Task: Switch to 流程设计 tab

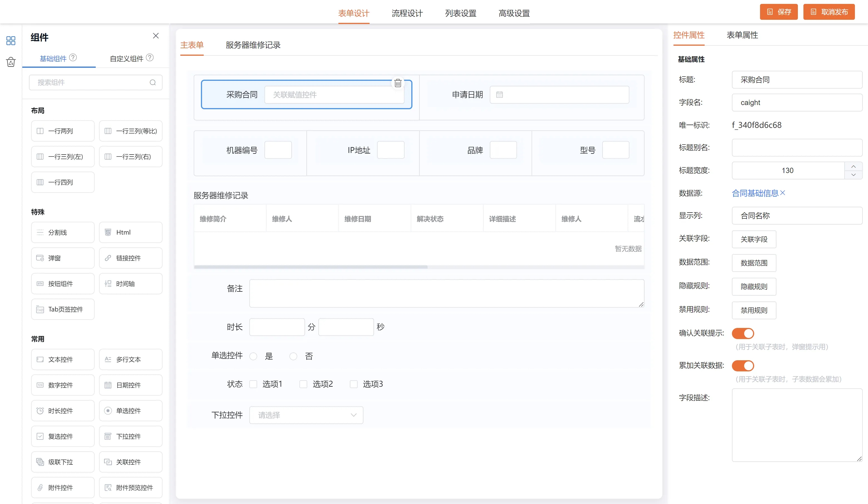Action: [x=407, y=13]
